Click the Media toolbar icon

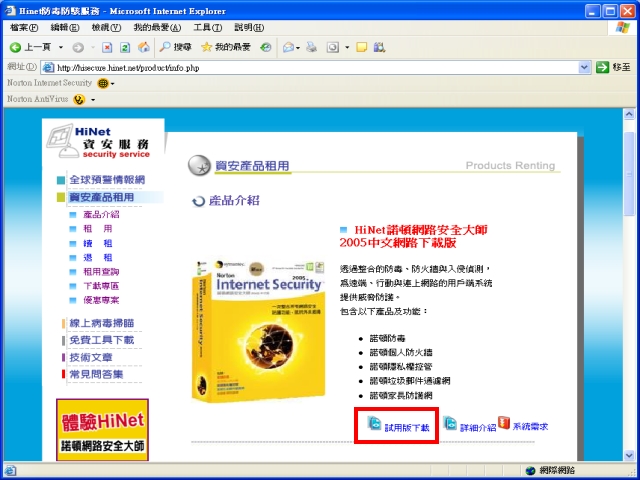pos(266,47)
